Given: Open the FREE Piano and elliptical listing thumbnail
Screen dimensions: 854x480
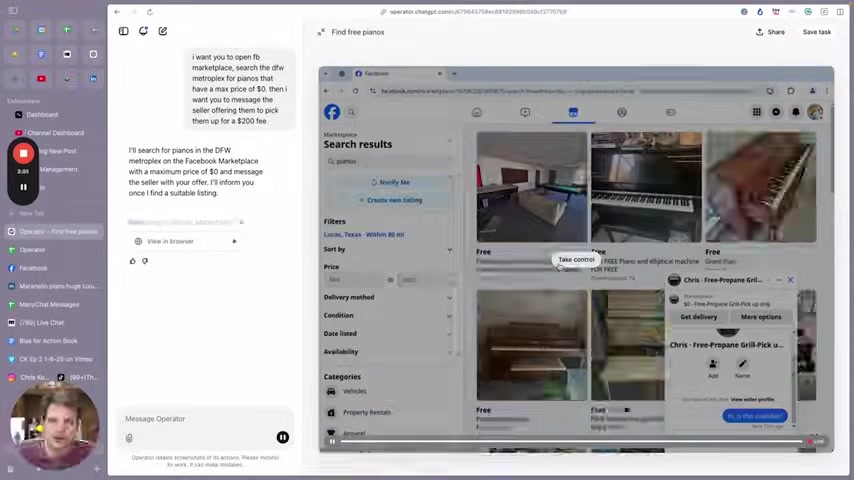Looking at the screenshot, I should (646, 187).
